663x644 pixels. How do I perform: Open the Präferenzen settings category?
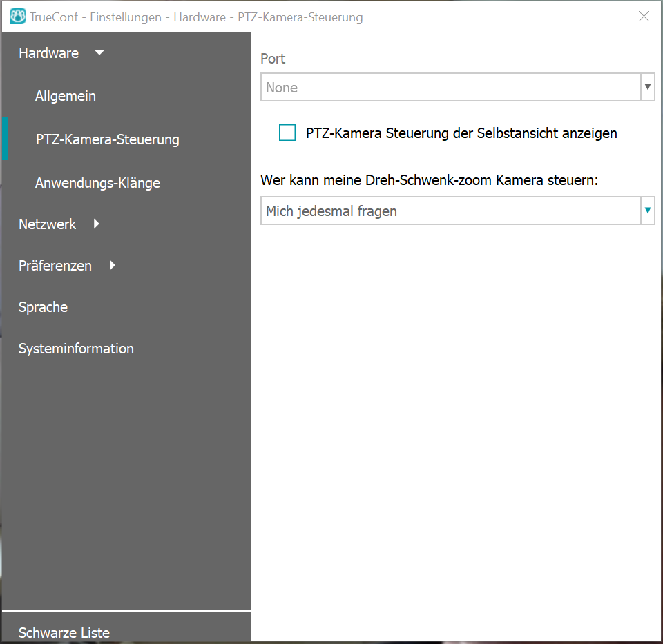pos(55,265)
